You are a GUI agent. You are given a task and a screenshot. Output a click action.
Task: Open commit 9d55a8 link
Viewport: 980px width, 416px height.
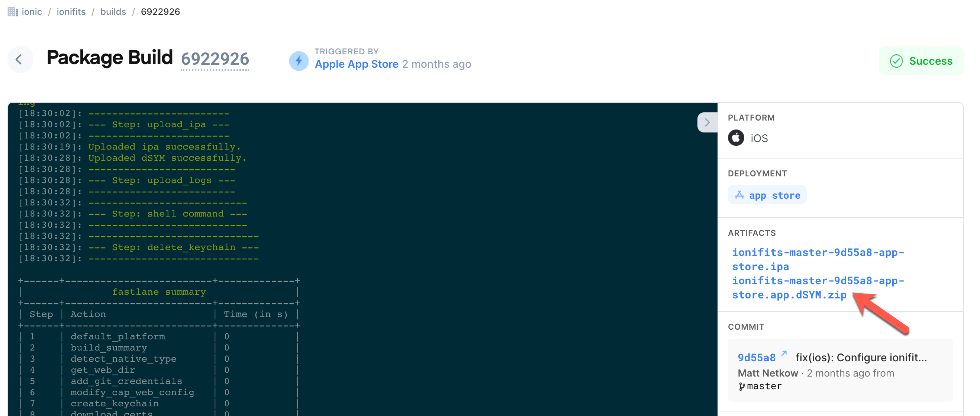[x=756, y=357]
